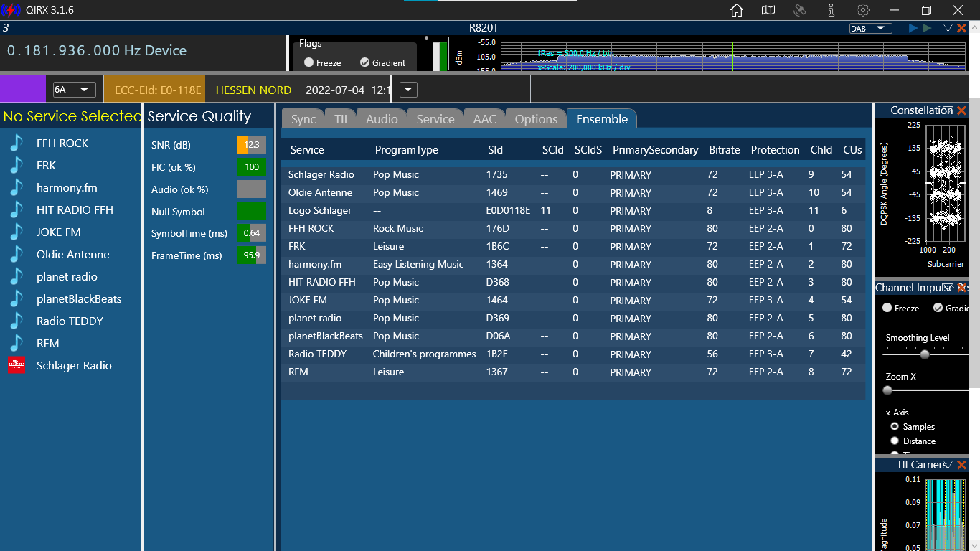Switch to the TII tab
Image resolution: width=980 pixels, height=551 pixels.
341,119
